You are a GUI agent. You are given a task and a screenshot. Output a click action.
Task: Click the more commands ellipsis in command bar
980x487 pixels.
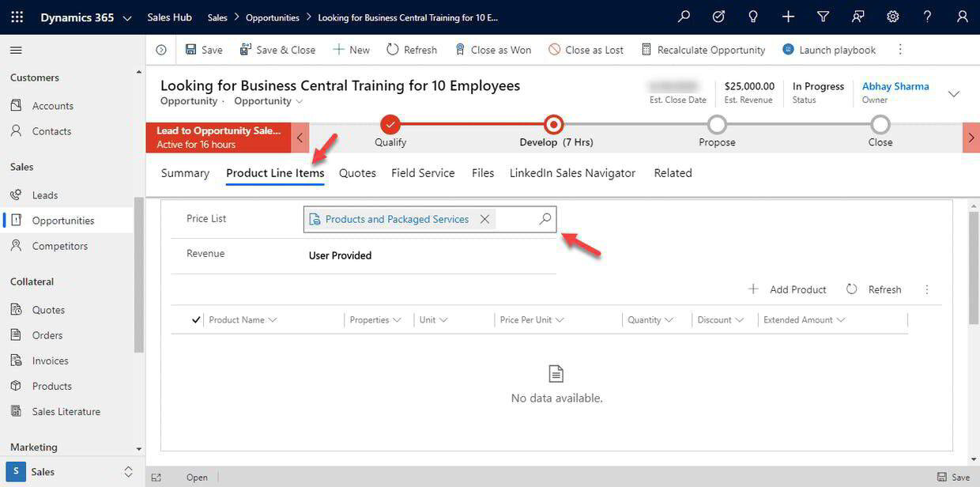tap(899, 50)
